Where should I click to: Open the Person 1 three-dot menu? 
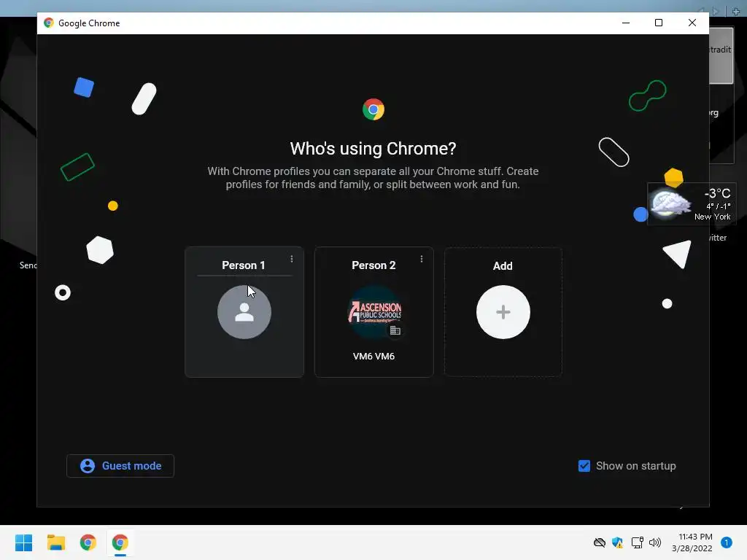click(292, 259)
